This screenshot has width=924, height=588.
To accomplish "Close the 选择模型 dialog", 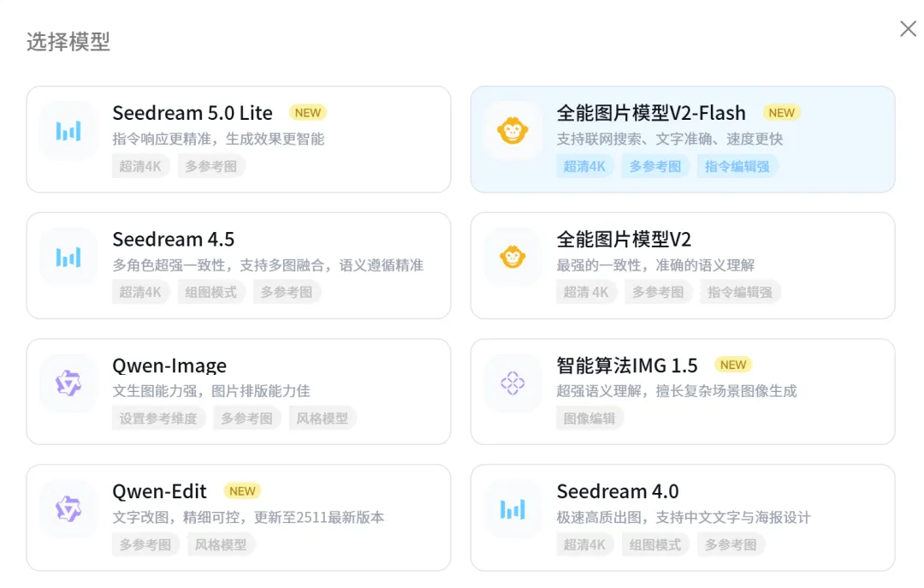I will pos(908,29).
